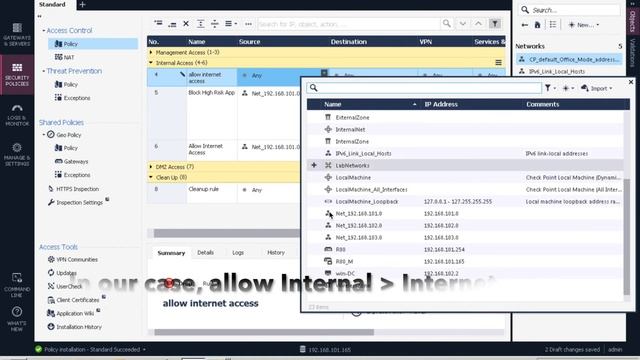
Task: Open Updates under Access Tools
Action: coord(62,273)
